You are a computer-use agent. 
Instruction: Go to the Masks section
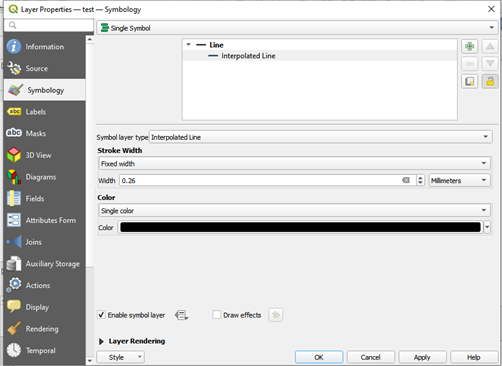45,133
